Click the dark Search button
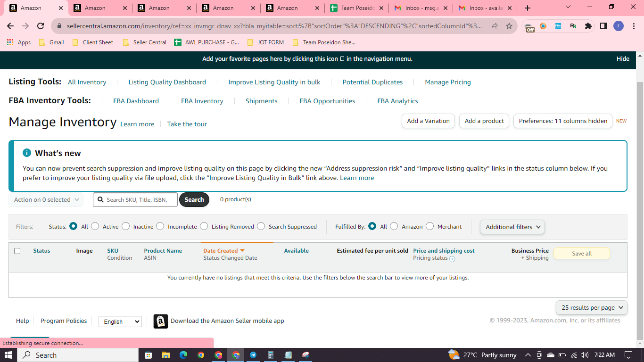The image size is (644, 362). coord(194,200)
